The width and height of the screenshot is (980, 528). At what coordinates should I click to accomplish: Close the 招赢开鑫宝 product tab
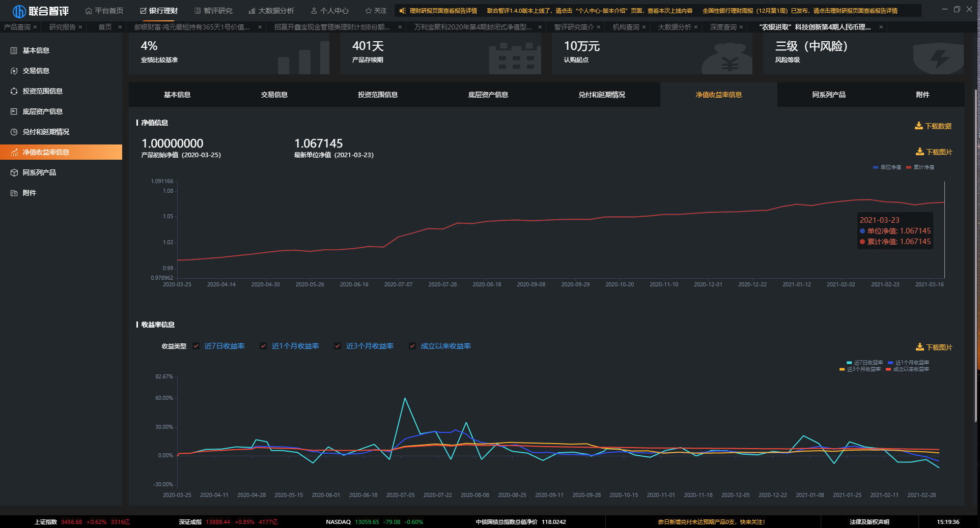click(x=400, y=27)
